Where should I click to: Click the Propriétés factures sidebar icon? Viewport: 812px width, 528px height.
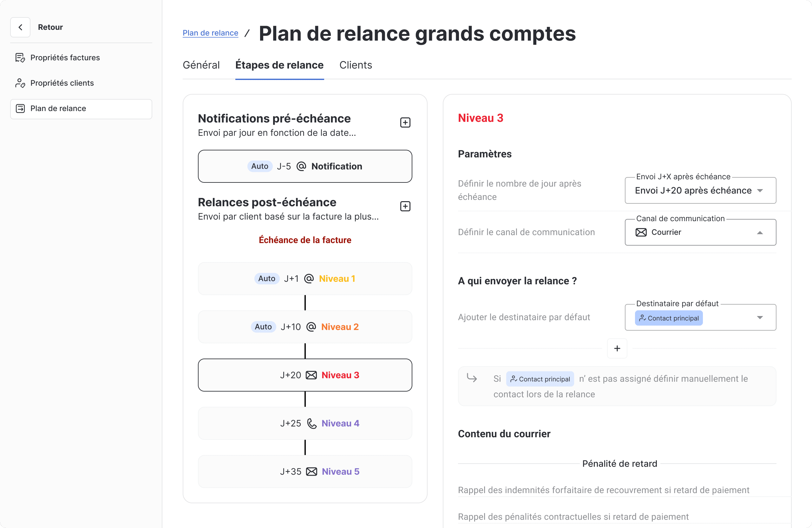click(x=20, y=58)
